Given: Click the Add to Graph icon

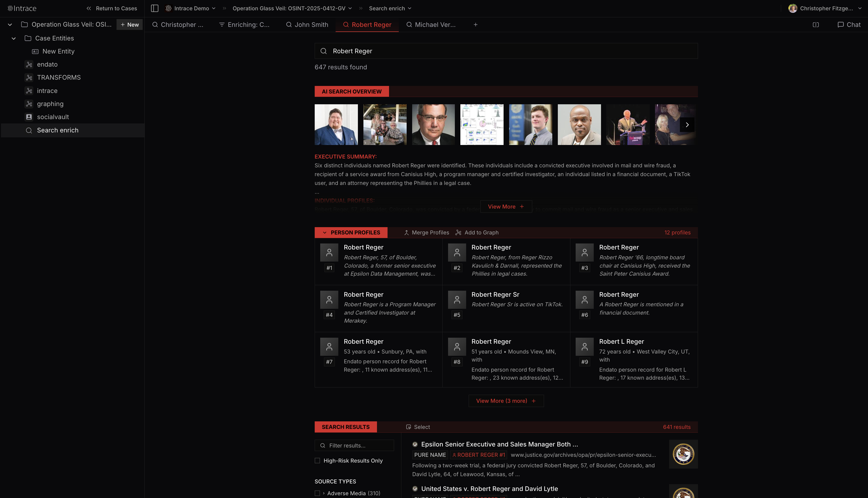Looking at the screenshot, I should click(458, 233).
